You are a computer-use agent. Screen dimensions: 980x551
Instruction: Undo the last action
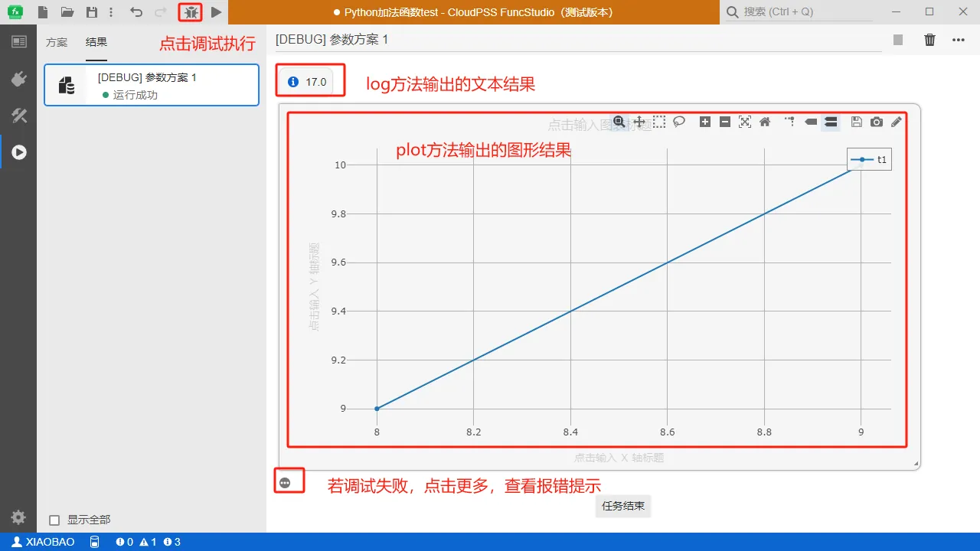click(x=136, y=12)
